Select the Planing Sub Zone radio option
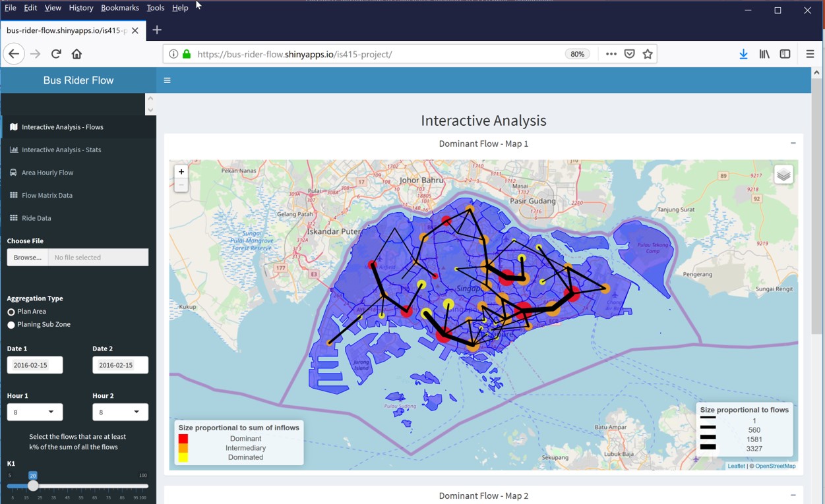This screenshot has width=825, height=504. pos(11,325)
